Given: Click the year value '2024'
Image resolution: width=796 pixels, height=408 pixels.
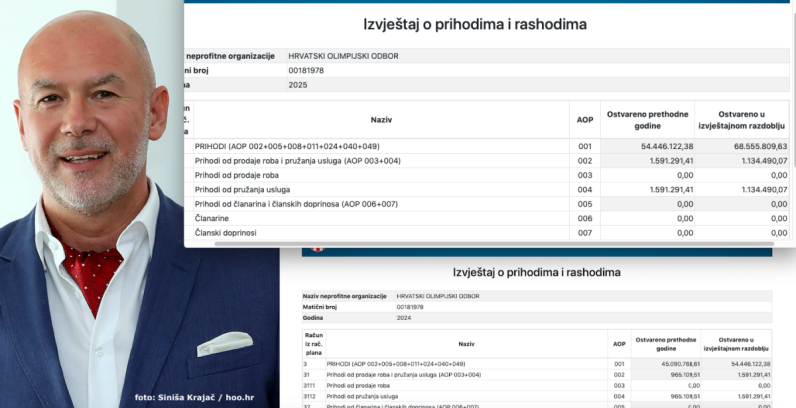Looking at the screenshot, I should 404,318.
